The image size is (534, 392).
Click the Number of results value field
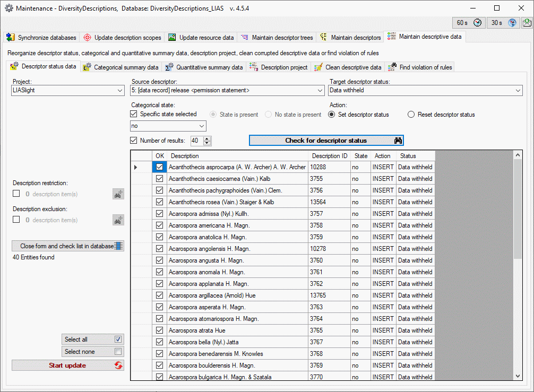click(x=196, y=141)
